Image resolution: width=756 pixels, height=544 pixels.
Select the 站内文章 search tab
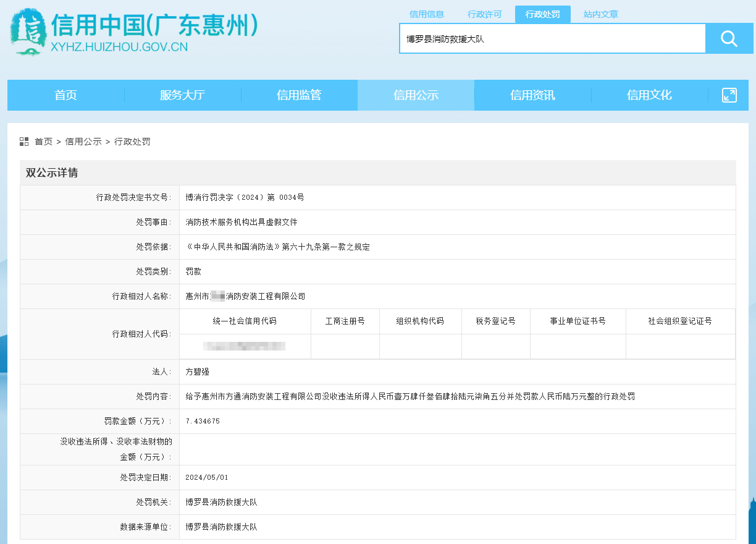[601, 14]
